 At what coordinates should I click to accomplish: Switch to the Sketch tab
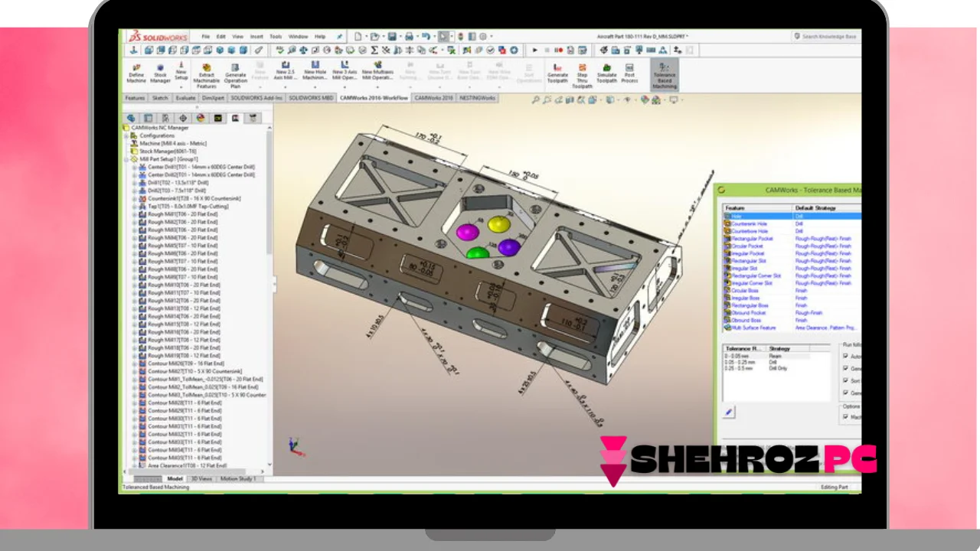pyautogui.click(x=160, y=98)
